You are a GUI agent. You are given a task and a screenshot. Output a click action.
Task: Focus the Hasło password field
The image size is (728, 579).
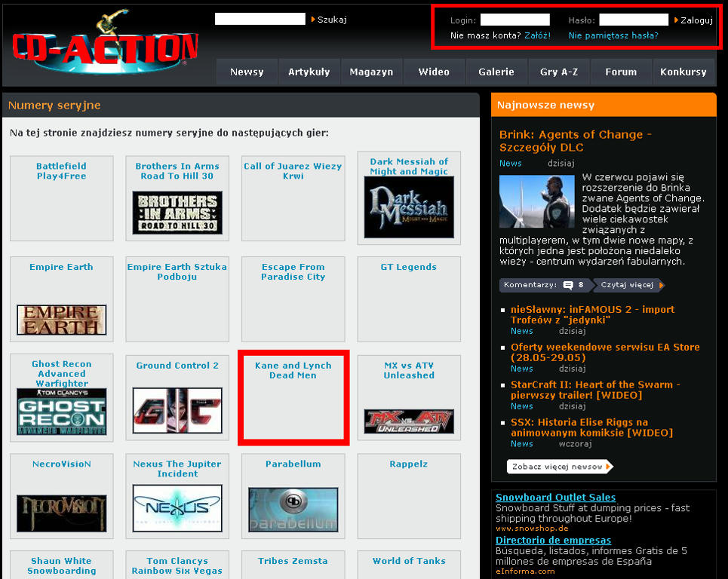634,20
